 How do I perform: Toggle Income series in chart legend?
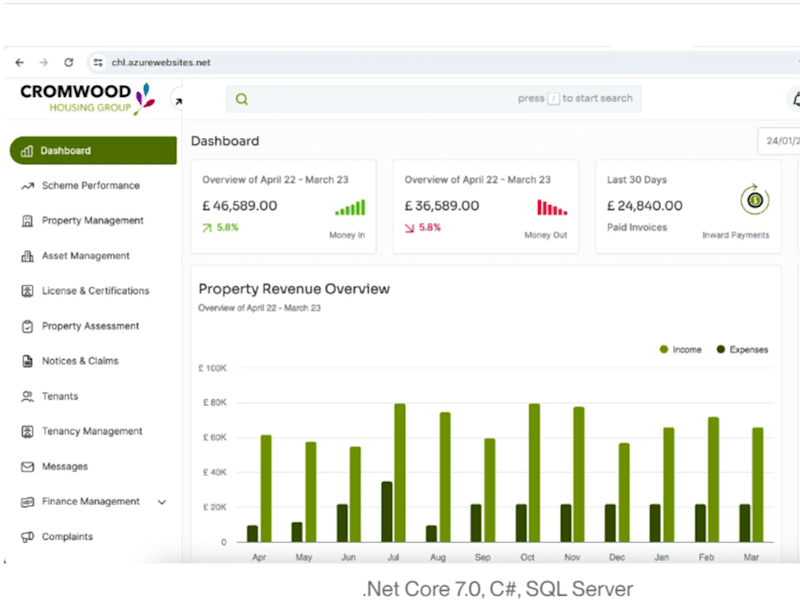pos(680,349)
